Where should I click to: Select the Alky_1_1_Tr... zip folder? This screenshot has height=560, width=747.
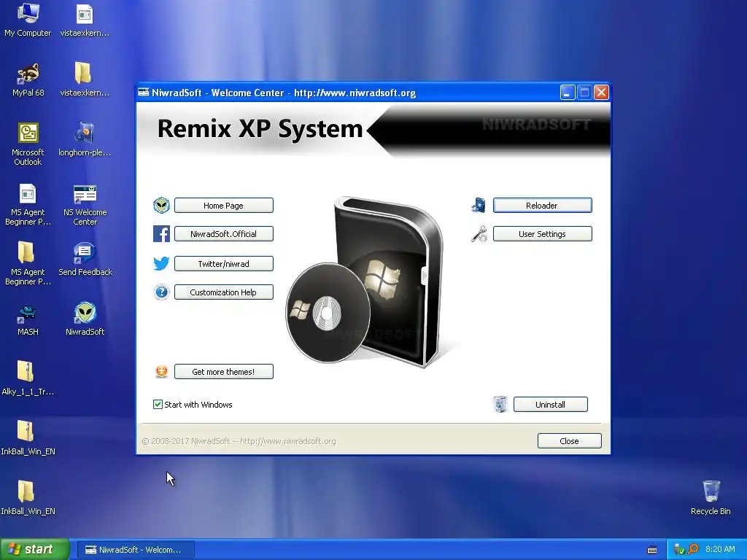pyautogui.click(x=27, y=379)
